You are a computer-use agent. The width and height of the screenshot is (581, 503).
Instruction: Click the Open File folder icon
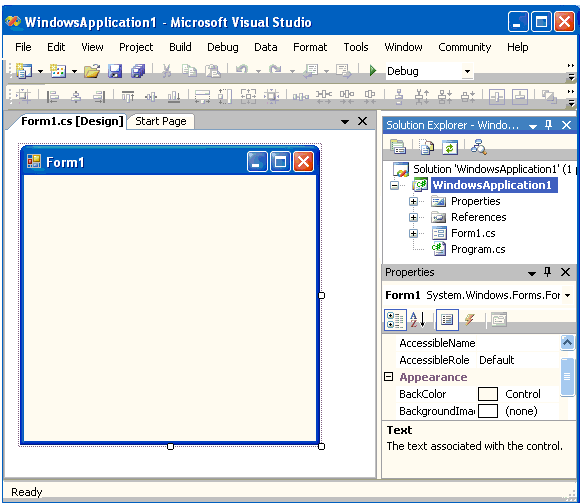tap(92, 70)
